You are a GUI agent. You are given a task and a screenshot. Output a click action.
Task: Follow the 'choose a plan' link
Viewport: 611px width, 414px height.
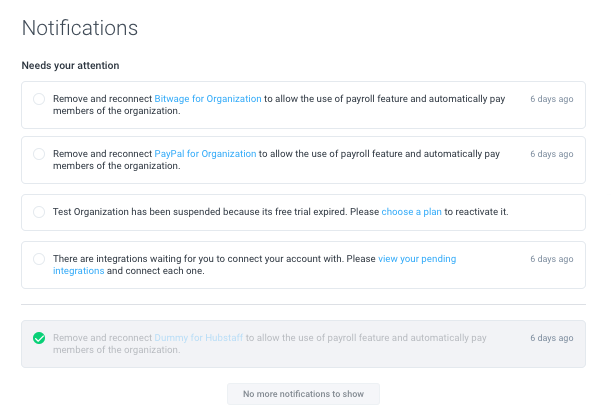(x=411, y=212)
